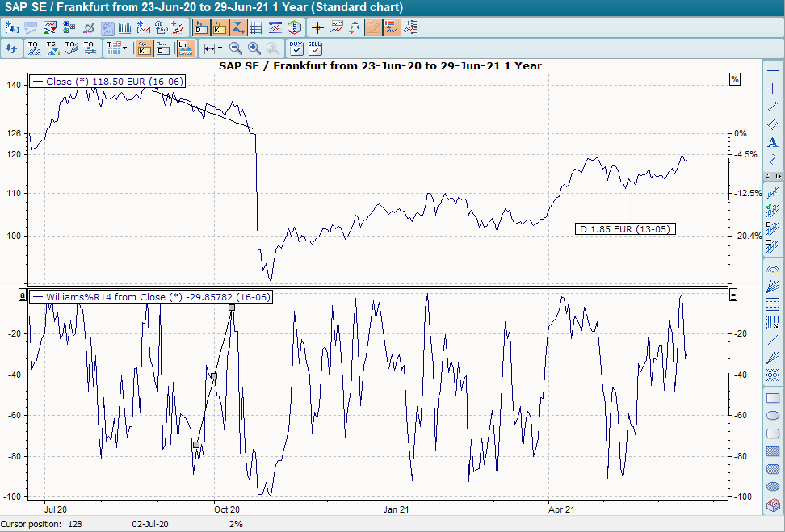Click the small 'a' expander on the indicator panel
The height and width of the screenshot is (532, 785).
click(x=23, y=295)
